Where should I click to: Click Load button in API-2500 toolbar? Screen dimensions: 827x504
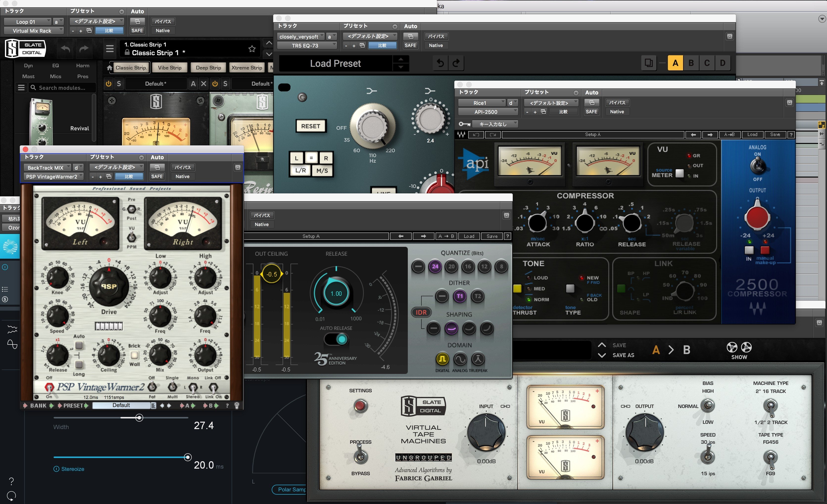coord(752,135)
